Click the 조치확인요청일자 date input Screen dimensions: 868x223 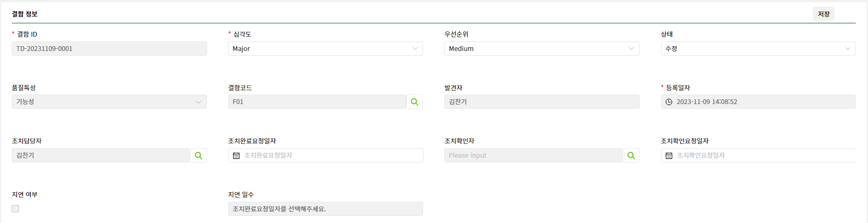coord(758,156)
